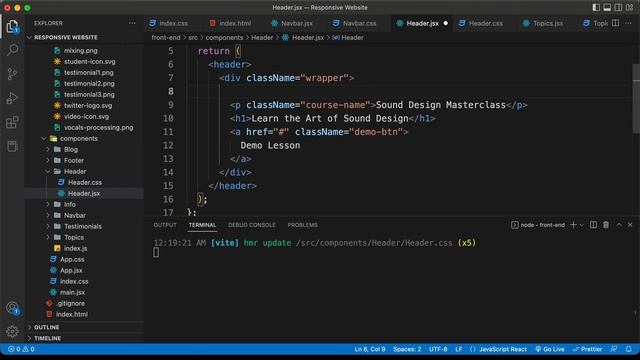Viewport: 640px width, 360px height.
Task: Click the Prettier status bar item
Action: pos(587,349)
